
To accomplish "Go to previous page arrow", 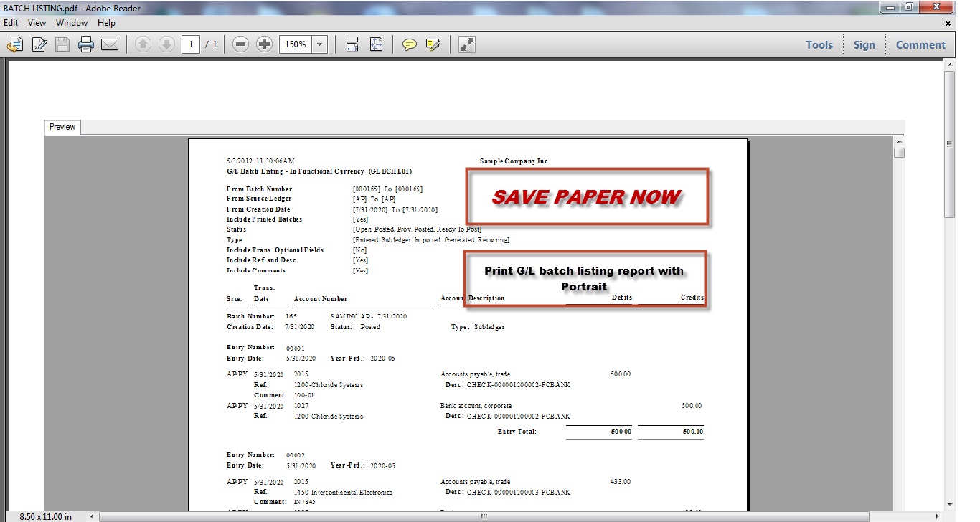I will click(143, 44).
